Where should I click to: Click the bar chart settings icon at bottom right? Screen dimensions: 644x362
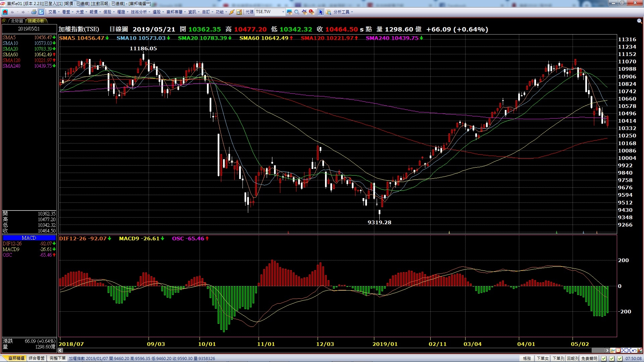639,350
